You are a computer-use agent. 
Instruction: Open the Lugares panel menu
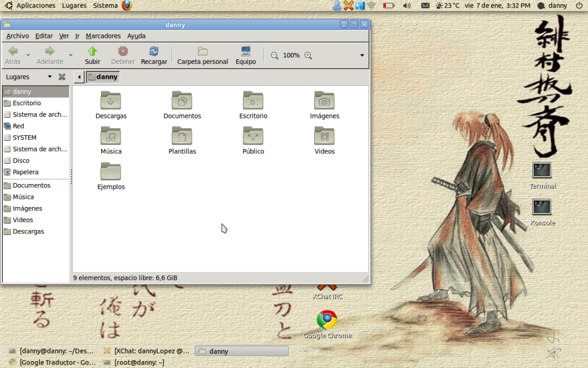pos(74,6)
